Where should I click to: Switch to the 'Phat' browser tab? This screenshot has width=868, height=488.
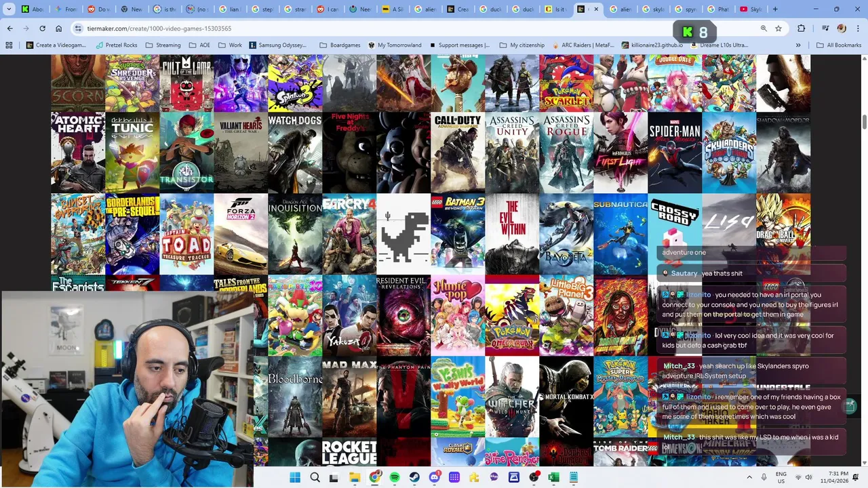pyautogui.click(x=717, y=9)
